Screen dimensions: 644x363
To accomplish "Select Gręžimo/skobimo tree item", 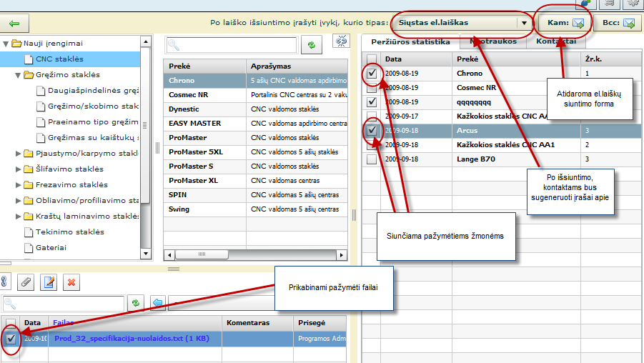I will coord(93,106).
